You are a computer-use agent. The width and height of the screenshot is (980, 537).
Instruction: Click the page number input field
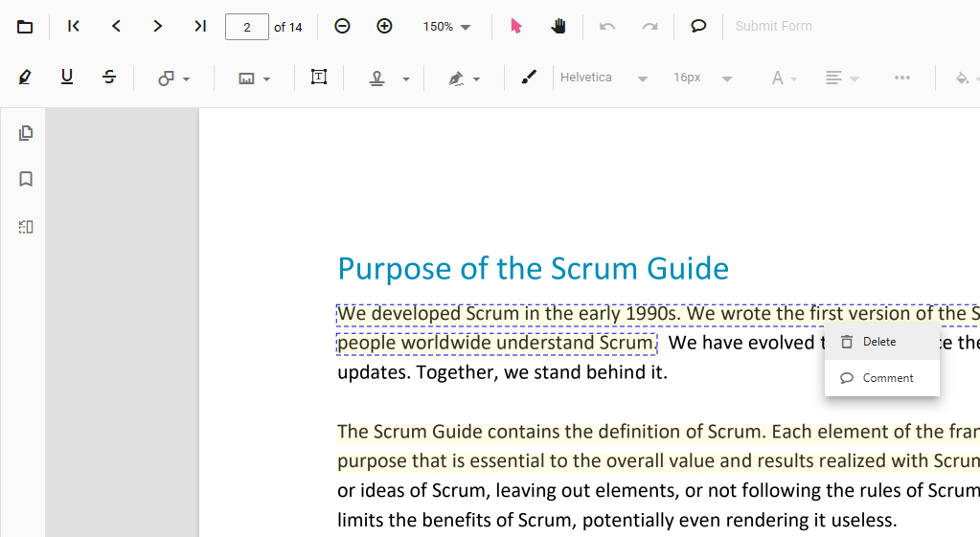point(247,27)
